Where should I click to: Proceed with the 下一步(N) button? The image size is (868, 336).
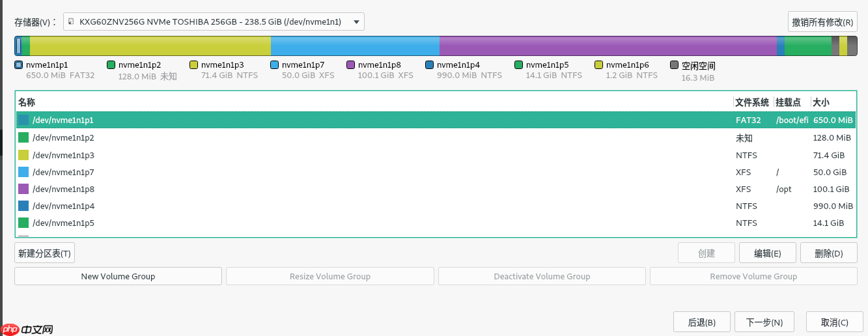764,322
